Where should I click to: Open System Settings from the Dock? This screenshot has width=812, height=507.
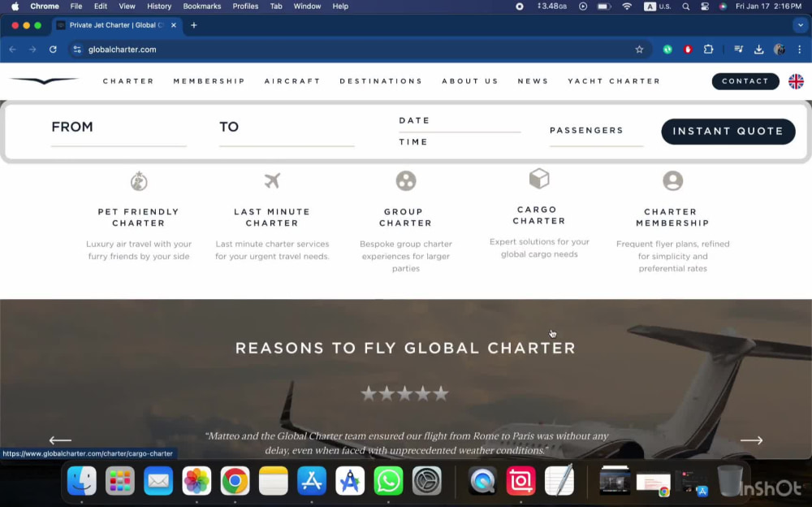pyautogui.click(x=427, y=480)
